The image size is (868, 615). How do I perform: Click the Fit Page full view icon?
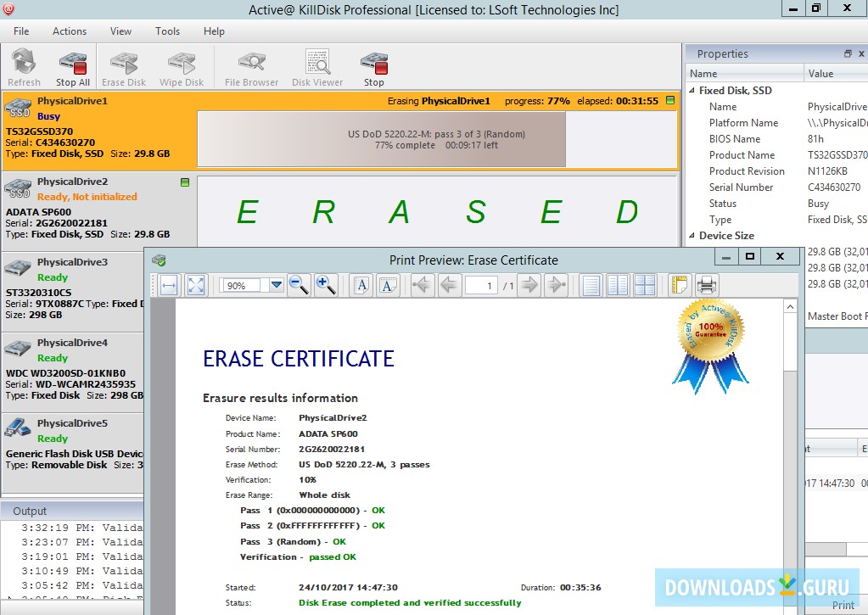pos(196,285)
